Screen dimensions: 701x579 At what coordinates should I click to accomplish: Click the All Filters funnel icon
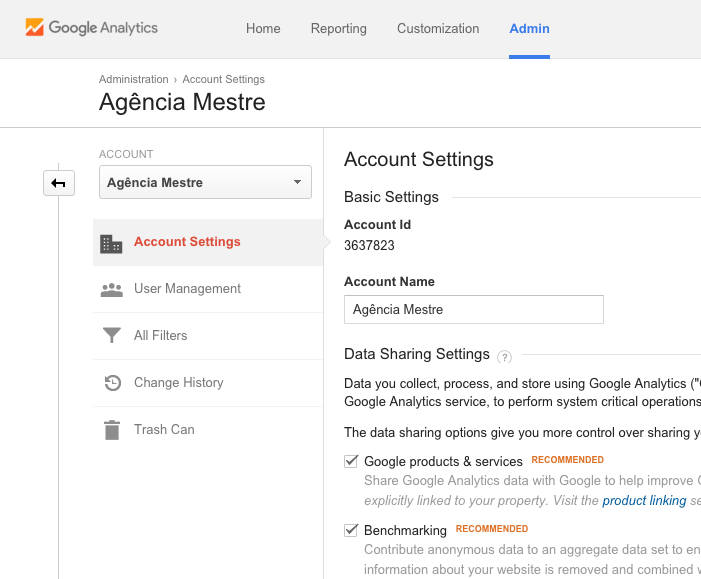[111, 336]
